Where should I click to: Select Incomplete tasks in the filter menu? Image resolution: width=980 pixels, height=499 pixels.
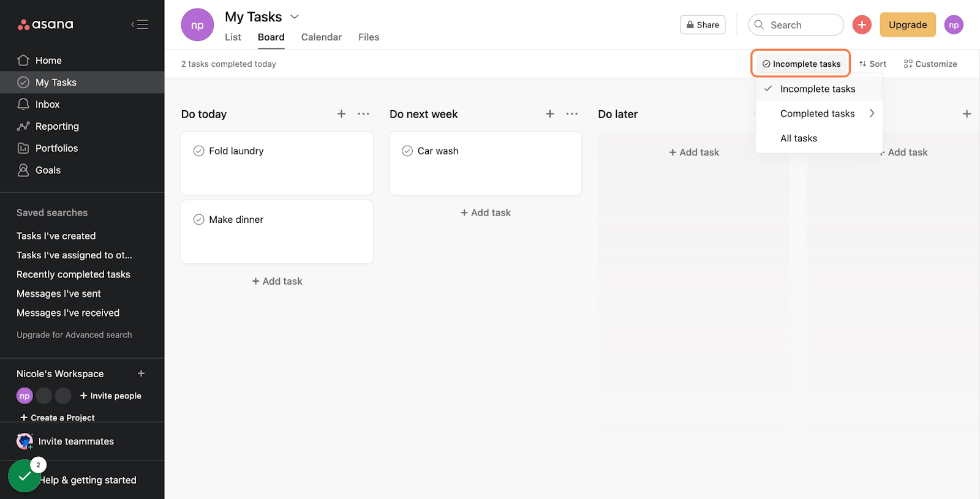pos(819,89)
